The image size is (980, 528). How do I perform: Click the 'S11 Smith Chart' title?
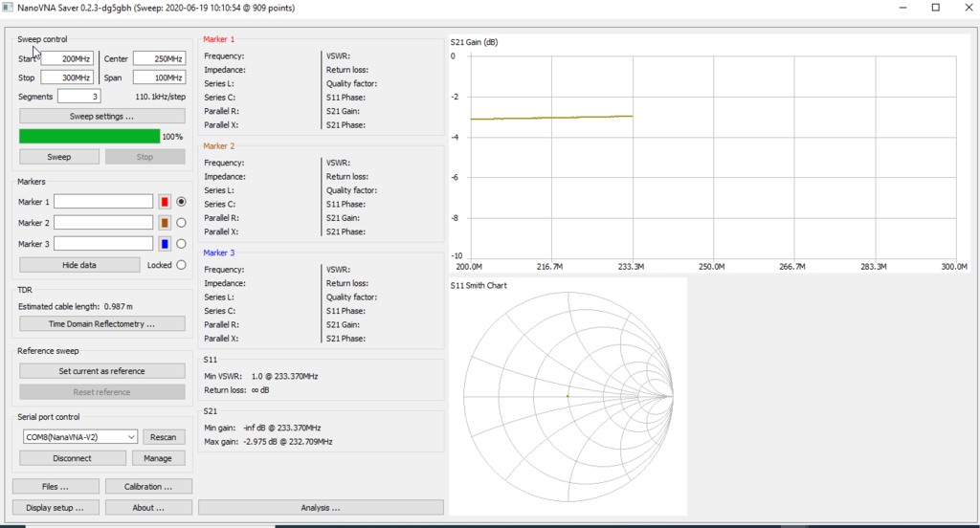479,286
